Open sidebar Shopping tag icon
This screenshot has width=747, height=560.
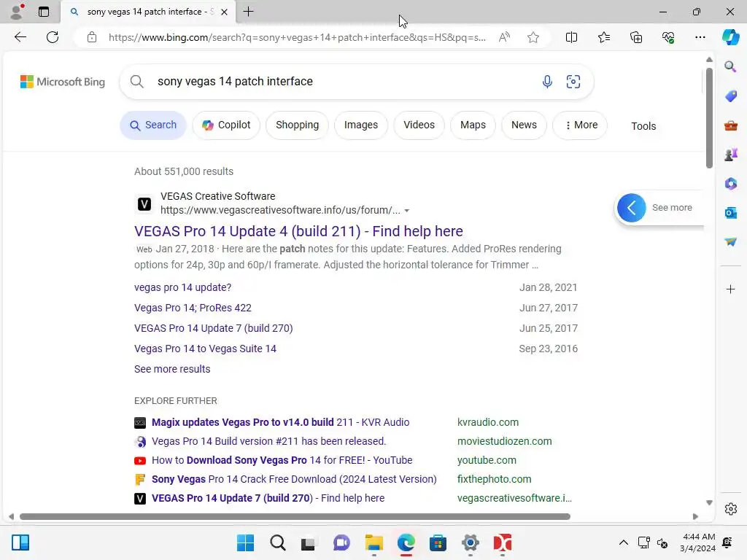click(730, 96)
